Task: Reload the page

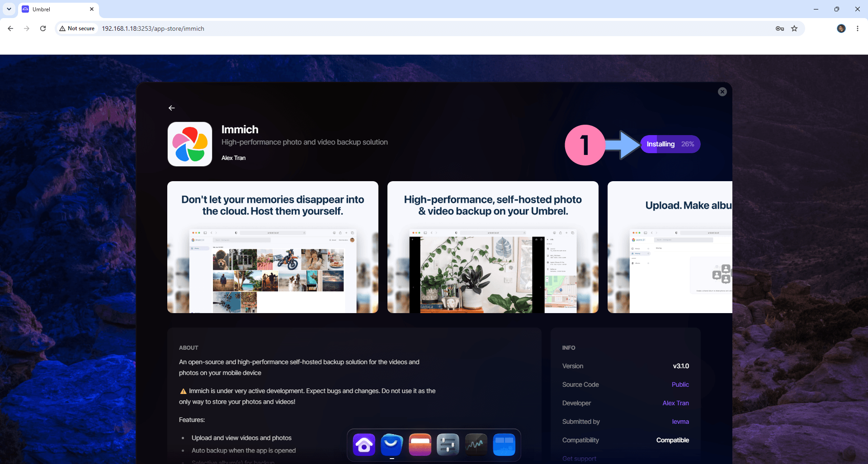Action: click(43, 28)
